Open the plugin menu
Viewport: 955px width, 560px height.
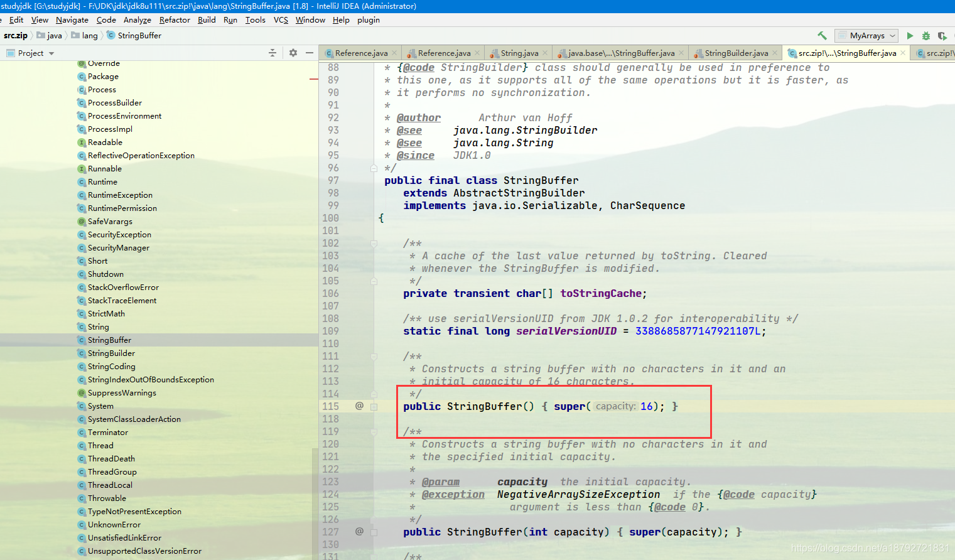[x=369, y=20]
